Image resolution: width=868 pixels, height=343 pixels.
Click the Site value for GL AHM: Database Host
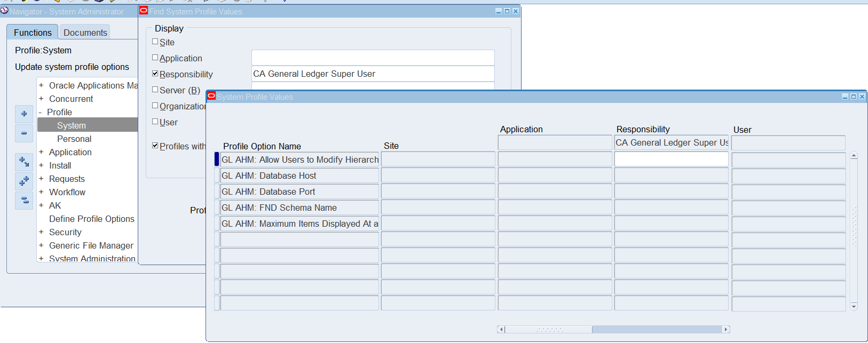(438, 176)
